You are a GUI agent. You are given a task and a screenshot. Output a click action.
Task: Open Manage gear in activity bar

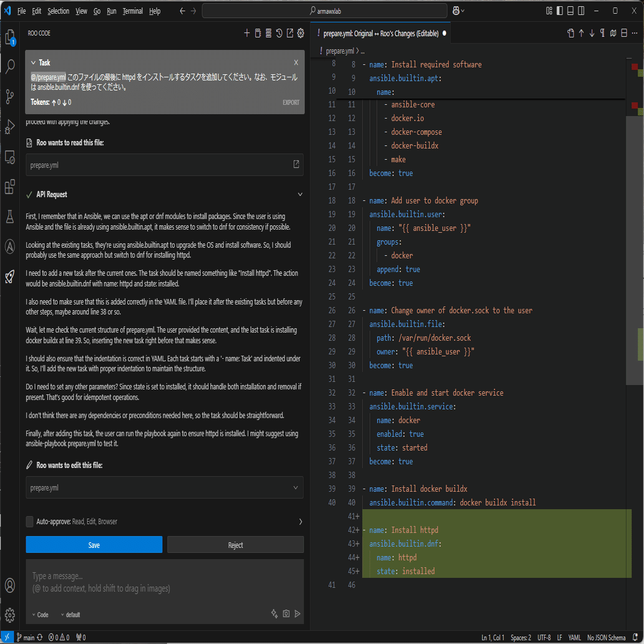pyautogui.click(x=10, y=615)
